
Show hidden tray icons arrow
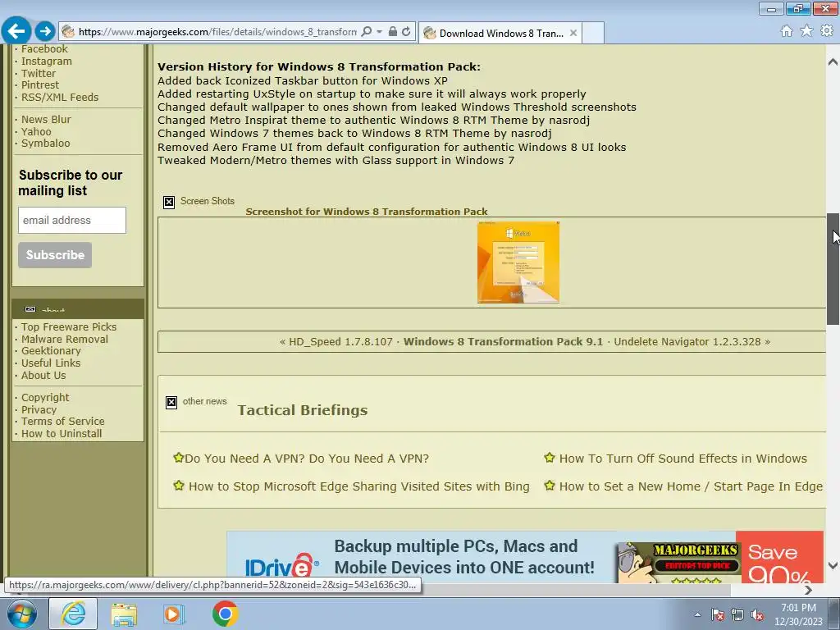pos(697,614)
